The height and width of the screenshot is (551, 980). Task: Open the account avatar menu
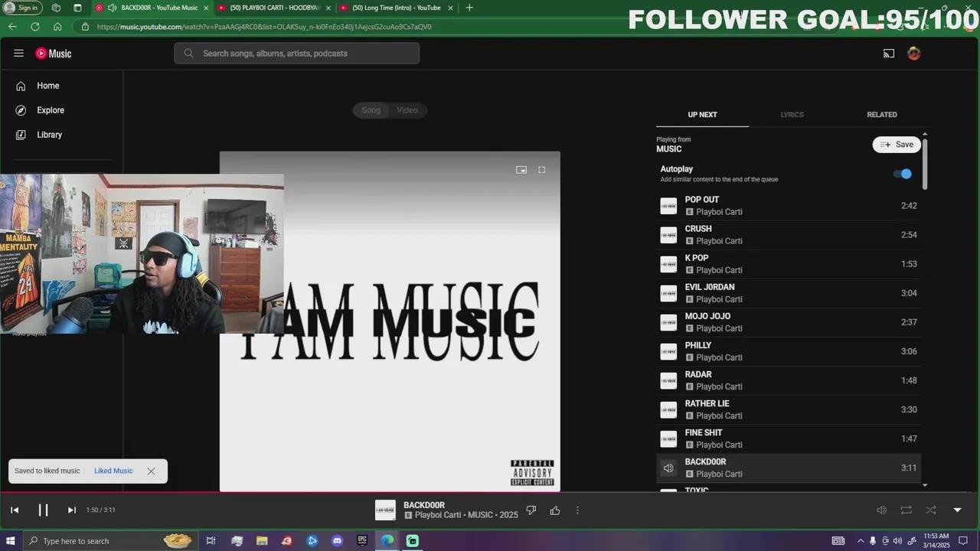coord(913,54)
